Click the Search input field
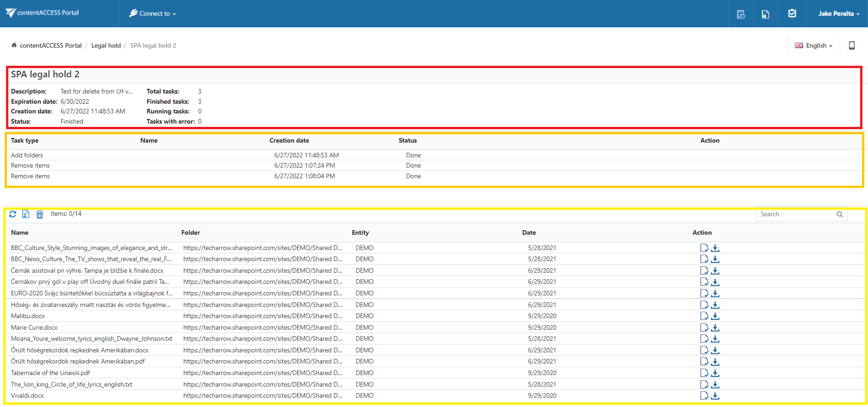This screenshot has width=868, height=407. tap(796, 214)
